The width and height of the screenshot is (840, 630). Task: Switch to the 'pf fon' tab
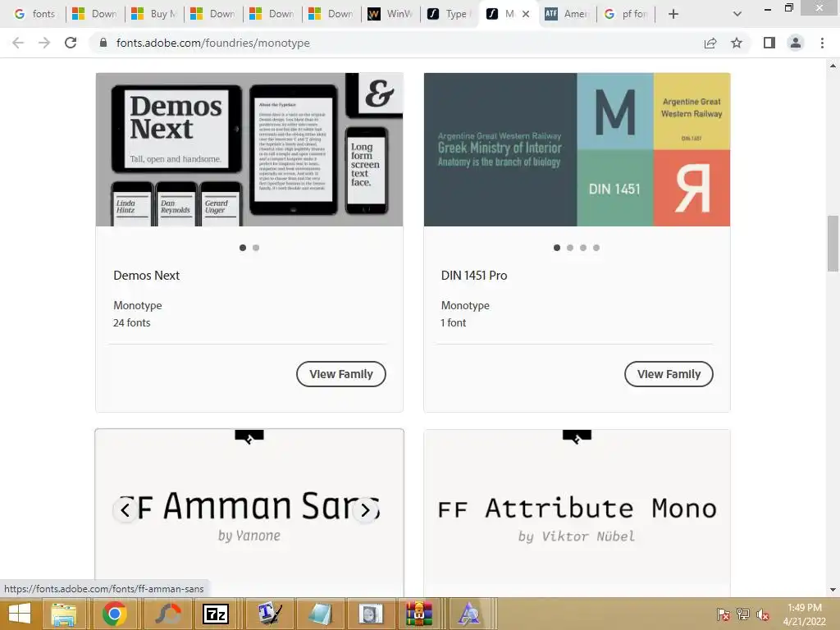click(x=626, y=14)
